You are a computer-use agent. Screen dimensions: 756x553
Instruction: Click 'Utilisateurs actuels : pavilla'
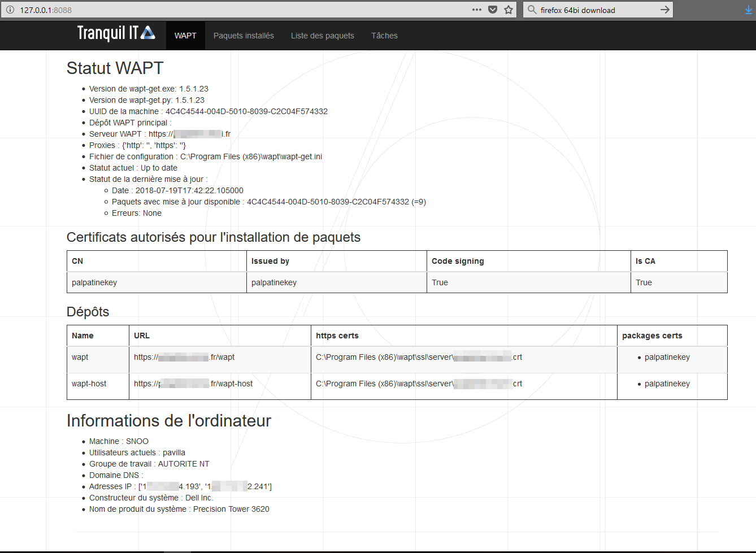(x=137, y=452)
